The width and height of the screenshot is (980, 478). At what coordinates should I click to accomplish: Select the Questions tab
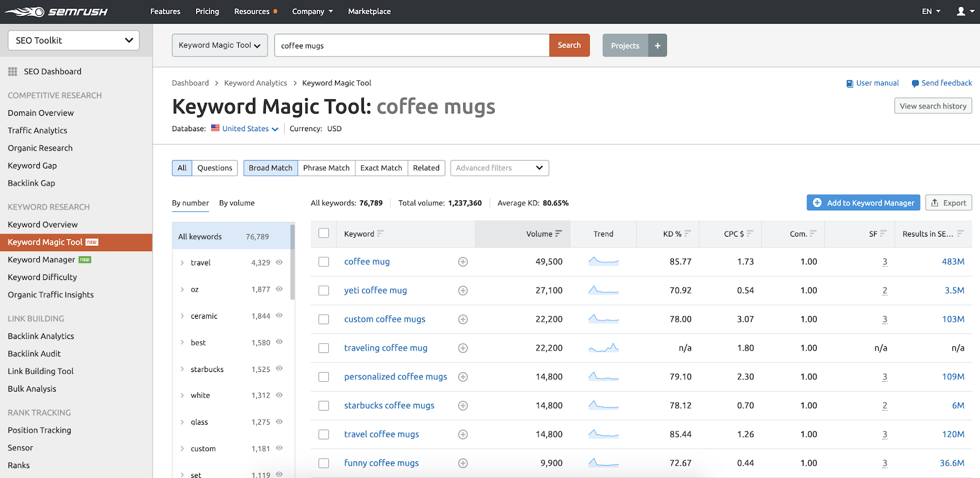215,168
